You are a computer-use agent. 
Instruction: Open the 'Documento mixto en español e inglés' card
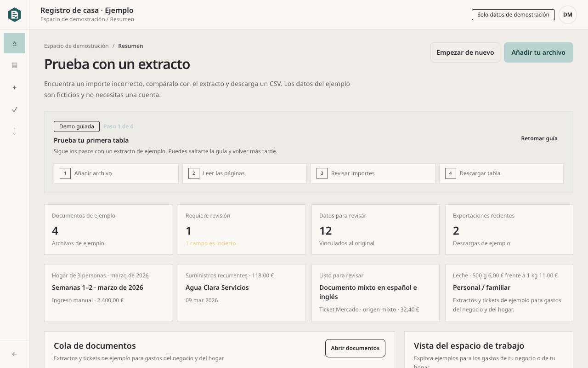[x=375, y=293]
